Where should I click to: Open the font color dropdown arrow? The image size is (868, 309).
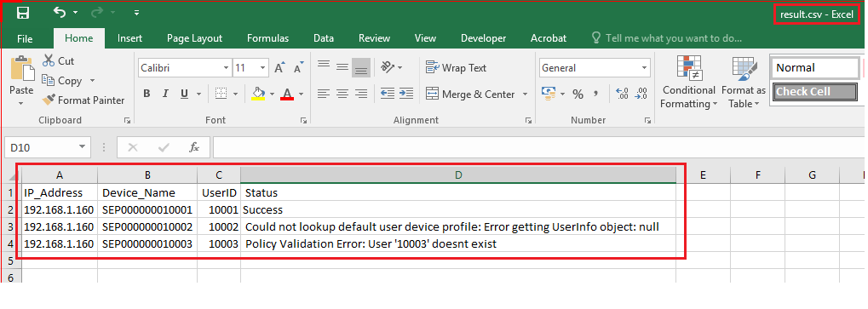302,94
